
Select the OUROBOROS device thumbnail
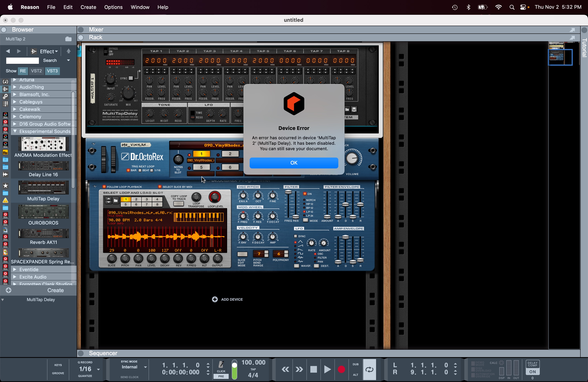point(44,211)
